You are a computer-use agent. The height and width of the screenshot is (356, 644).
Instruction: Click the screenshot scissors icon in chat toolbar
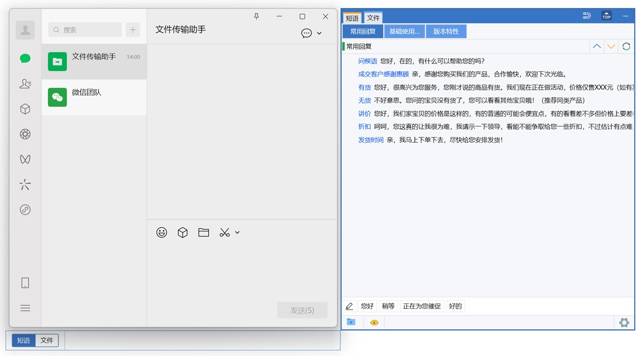point(224,232)
